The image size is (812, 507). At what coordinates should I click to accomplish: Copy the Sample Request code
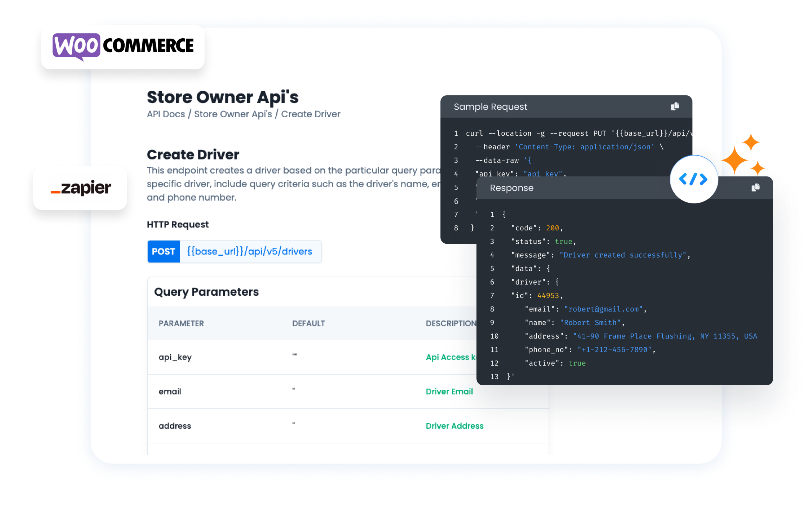click(674, 107)
